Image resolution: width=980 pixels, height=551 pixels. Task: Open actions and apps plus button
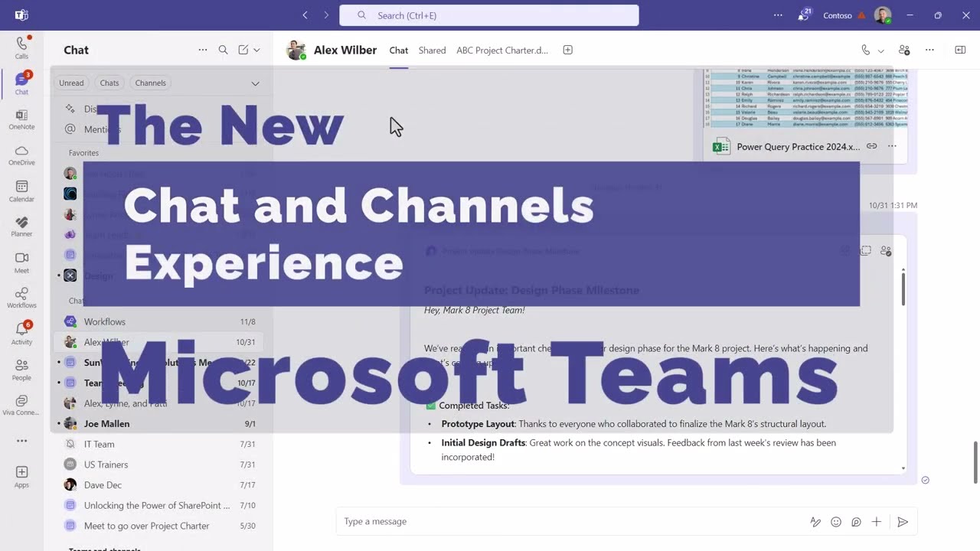coord(877,522)
